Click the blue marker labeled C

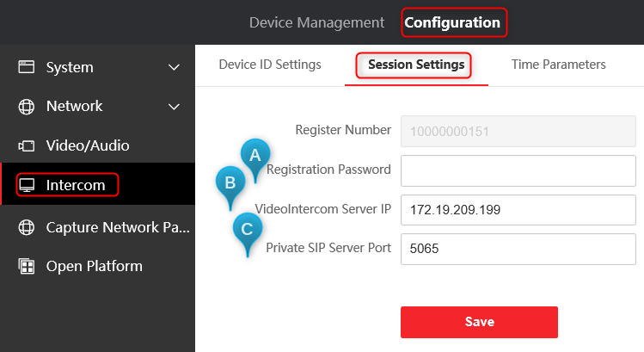[x=248, y=234]
